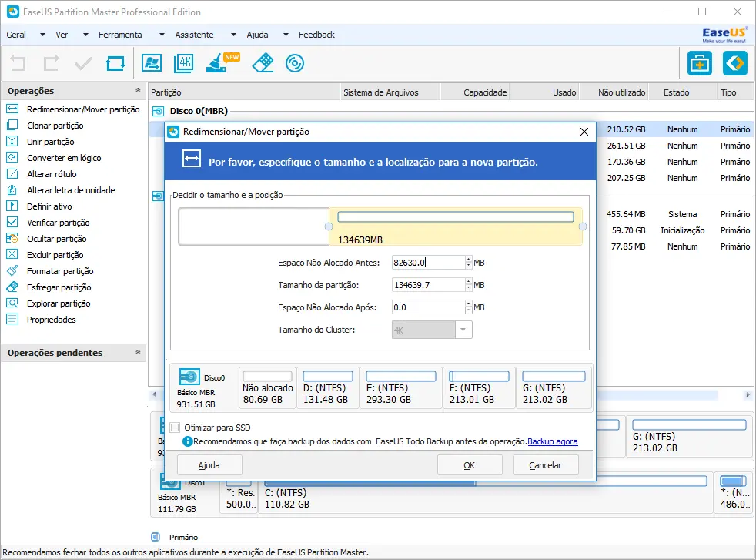Screen dimensions: 756x560
Task: Select the F: (NTFS) 213.01 GB block
Action: click(x=480, y=388)
